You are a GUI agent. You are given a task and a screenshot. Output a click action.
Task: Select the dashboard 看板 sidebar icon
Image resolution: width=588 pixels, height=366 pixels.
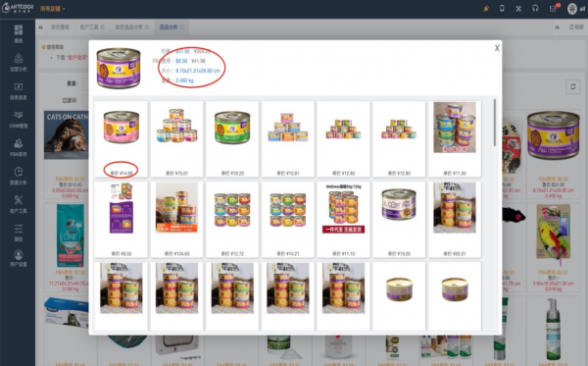[x=18, y=33]
